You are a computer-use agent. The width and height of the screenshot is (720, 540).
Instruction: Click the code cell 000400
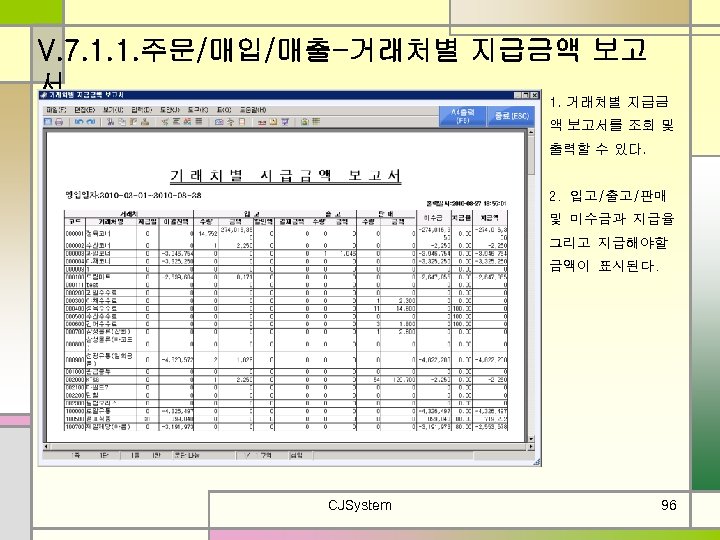(x=74, y=309)
